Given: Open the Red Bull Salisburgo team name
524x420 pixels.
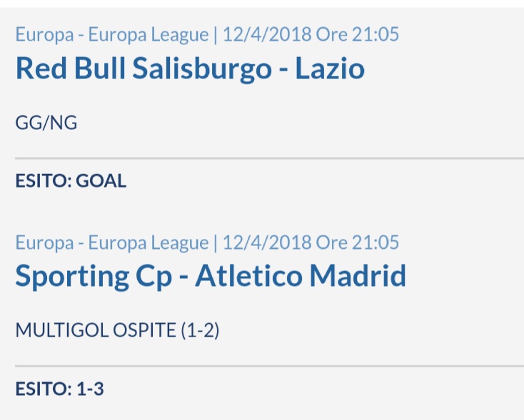Looking at the screenshot, I should coord(143,69).
